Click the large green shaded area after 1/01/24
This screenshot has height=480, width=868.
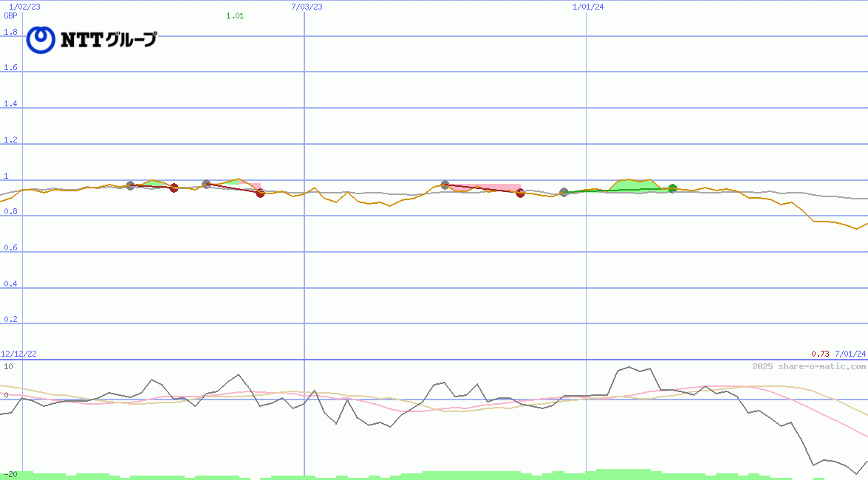(x=632, y=185)
